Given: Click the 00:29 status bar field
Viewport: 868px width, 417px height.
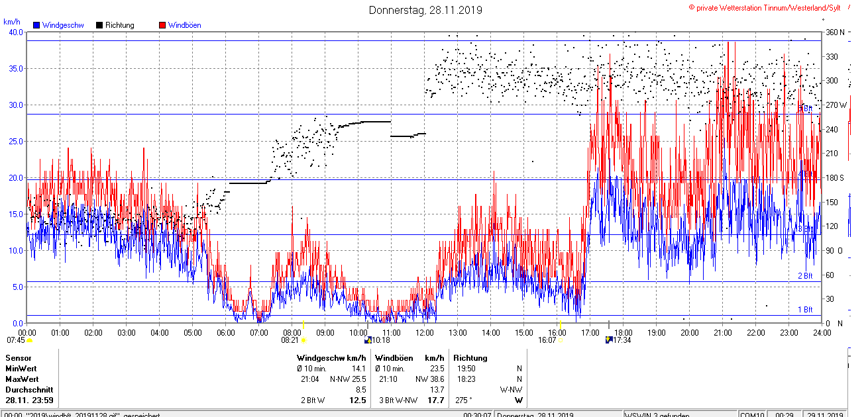Looking at the screenshot, I should tap(784, 415).
